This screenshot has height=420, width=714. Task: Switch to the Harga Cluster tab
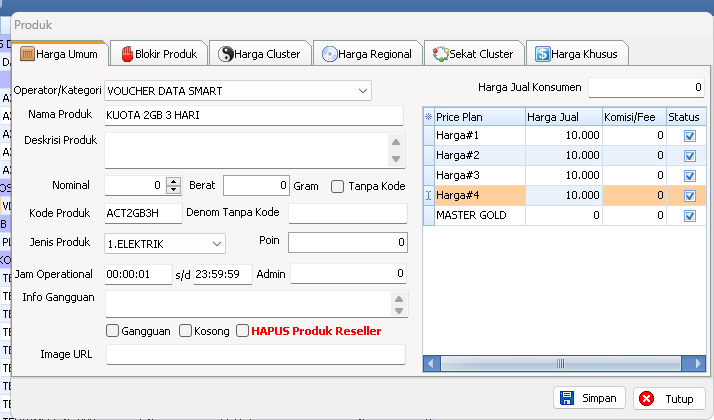260,54
